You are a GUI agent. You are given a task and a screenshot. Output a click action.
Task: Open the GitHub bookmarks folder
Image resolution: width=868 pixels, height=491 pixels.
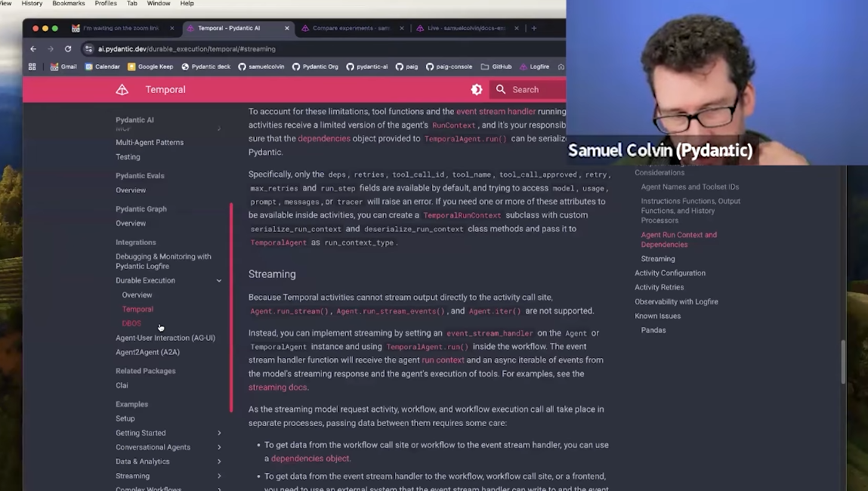[x=496, y=66]
